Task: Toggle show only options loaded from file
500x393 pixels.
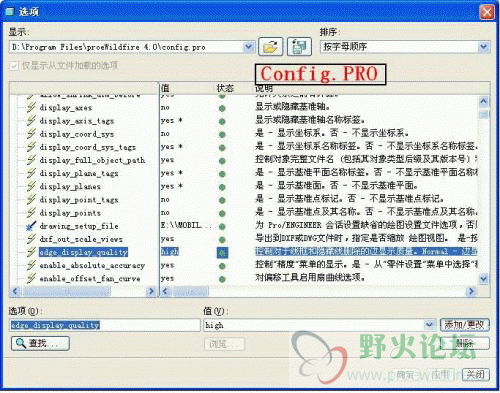Action: click(14, 66)
